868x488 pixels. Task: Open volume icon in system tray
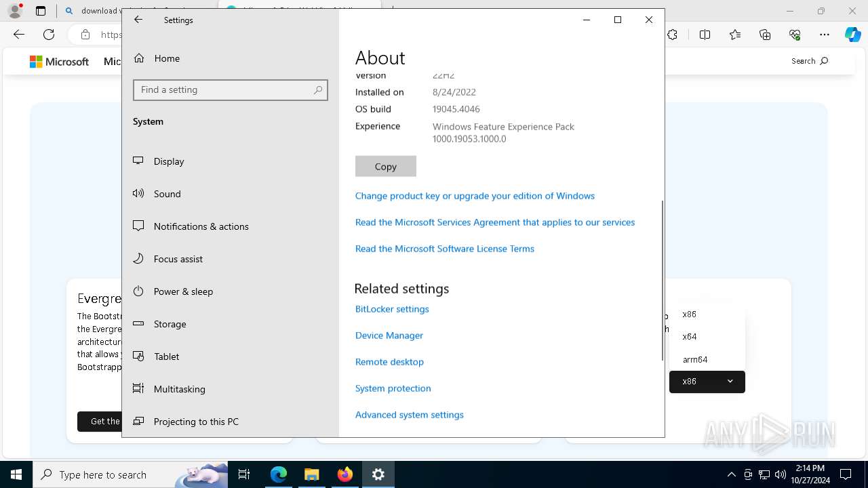point(781,474)
